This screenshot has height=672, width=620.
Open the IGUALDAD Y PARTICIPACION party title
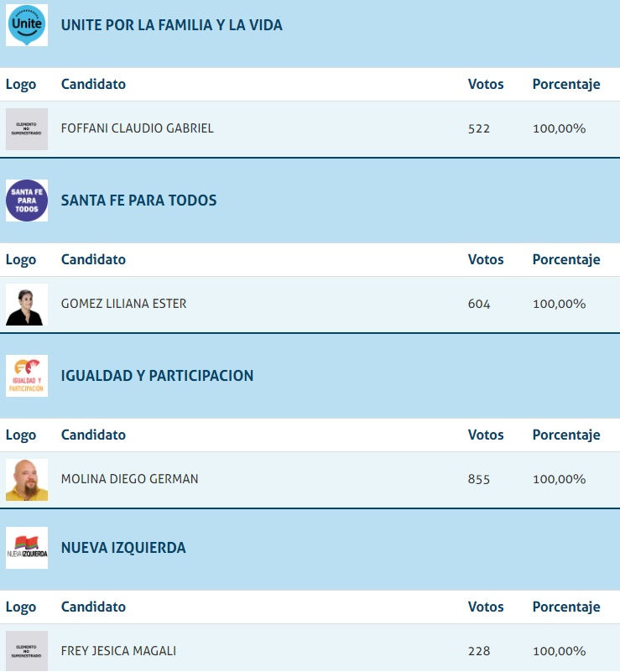click(x=157, y=376)
